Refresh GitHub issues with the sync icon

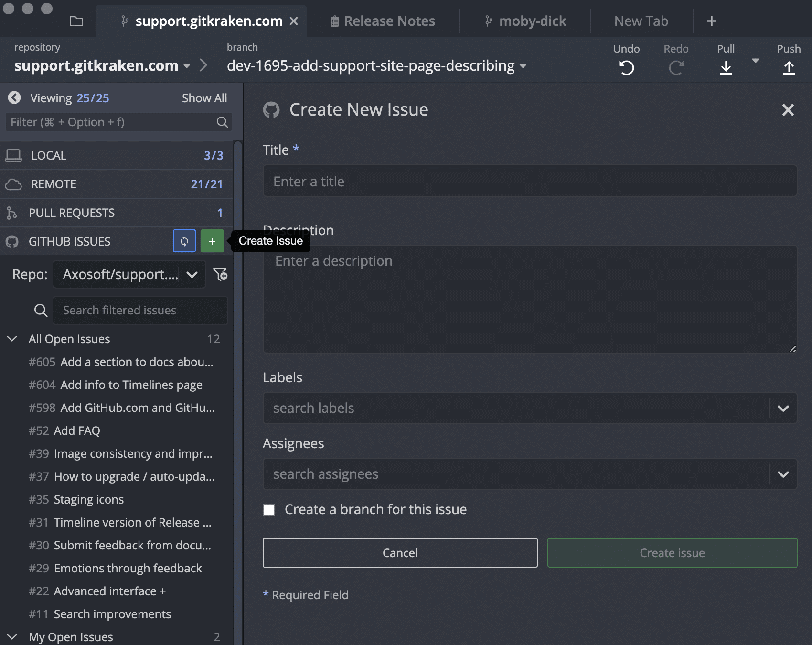184,241
